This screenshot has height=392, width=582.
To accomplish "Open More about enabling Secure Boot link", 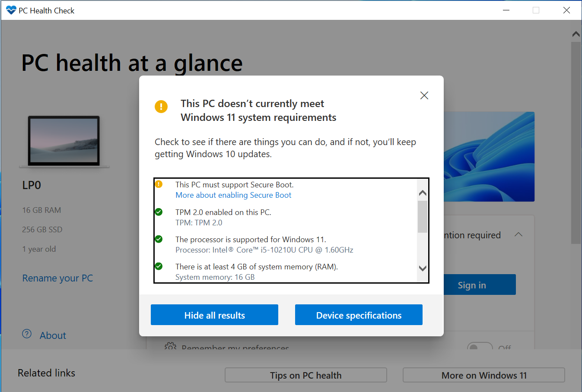I will click(x=233, y=195).
